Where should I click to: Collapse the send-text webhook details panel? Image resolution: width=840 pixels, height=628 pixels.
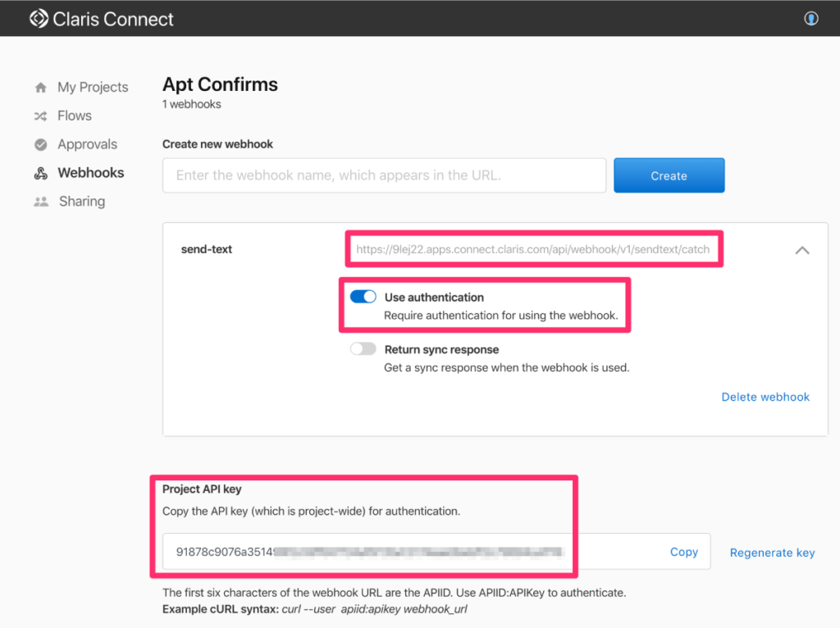(802, 250)
